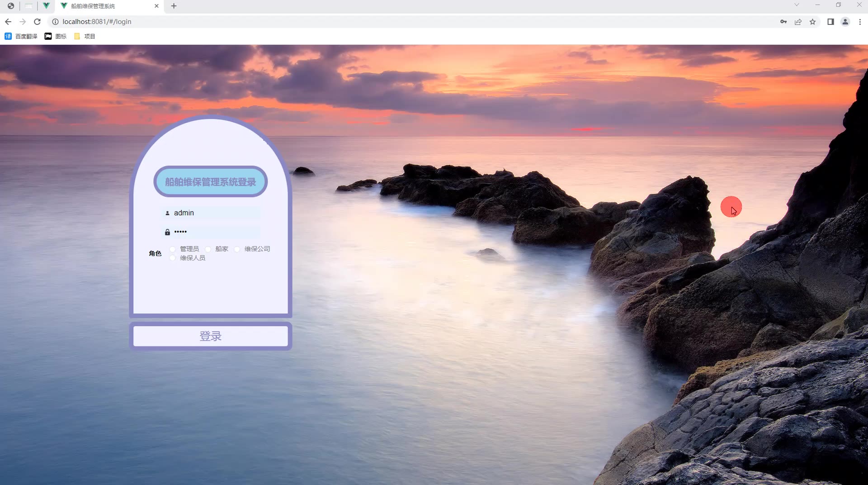The image size is (868, 485).
Task: Open Chrome three-dot menu
Action: tap(860, 22)
